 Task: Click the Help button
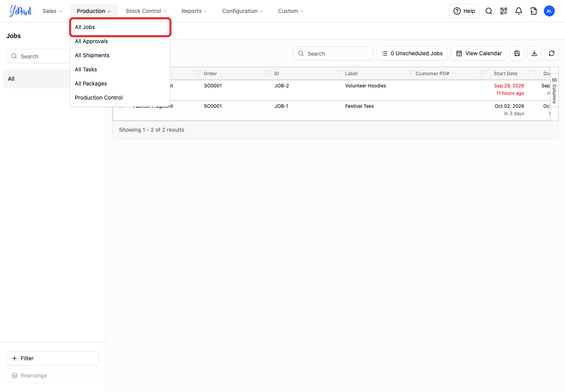click(464, 11)
